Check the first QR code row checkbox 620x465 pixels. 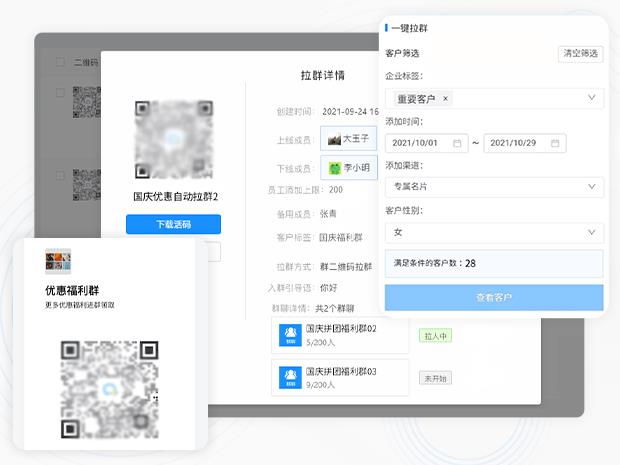point(60,93)
